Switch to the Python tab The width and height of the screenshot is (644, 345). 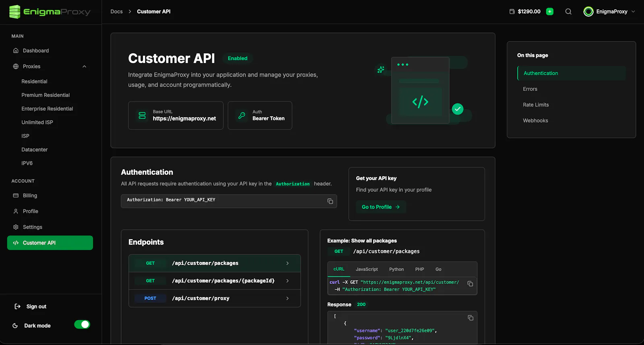pos(396,269)
